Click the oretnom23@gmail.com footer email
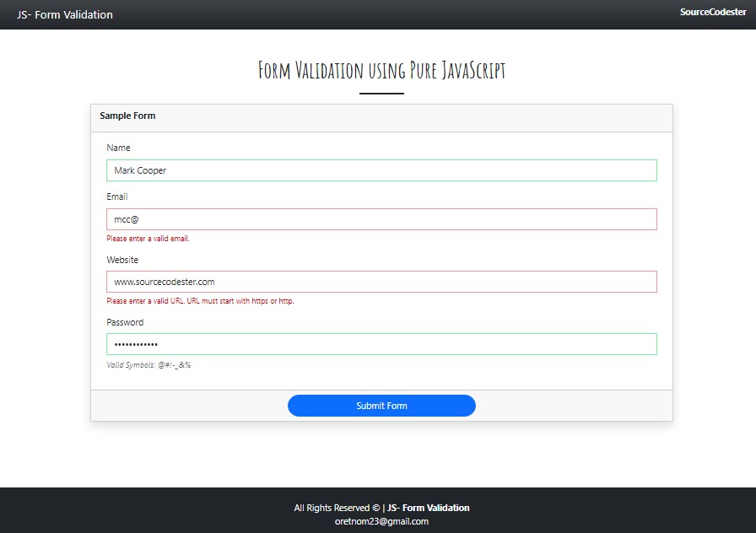 381,521
